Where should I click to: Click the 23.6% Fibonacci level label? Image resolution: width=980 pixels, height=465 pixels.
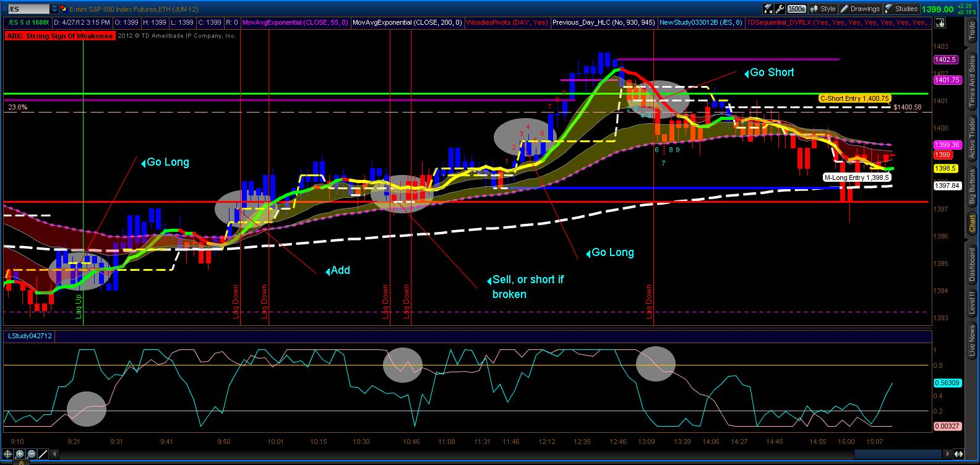(x=17, y=107)
